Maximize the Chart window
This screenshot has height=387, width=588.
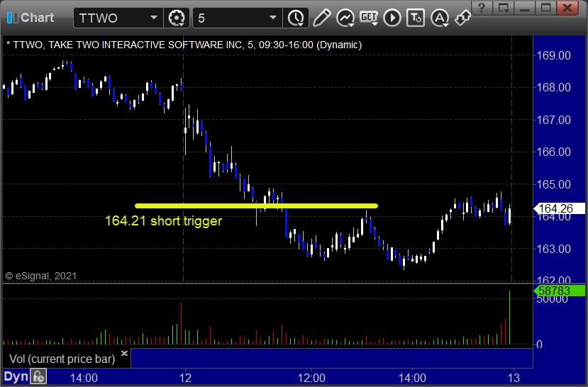click(x=545, y=7)
